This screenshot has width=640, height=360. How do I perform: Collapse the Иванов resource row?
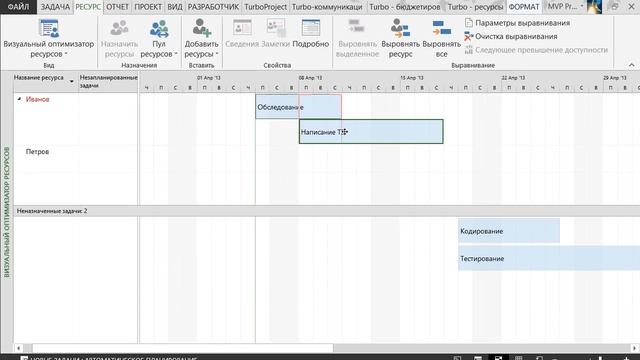pos(19,99)
